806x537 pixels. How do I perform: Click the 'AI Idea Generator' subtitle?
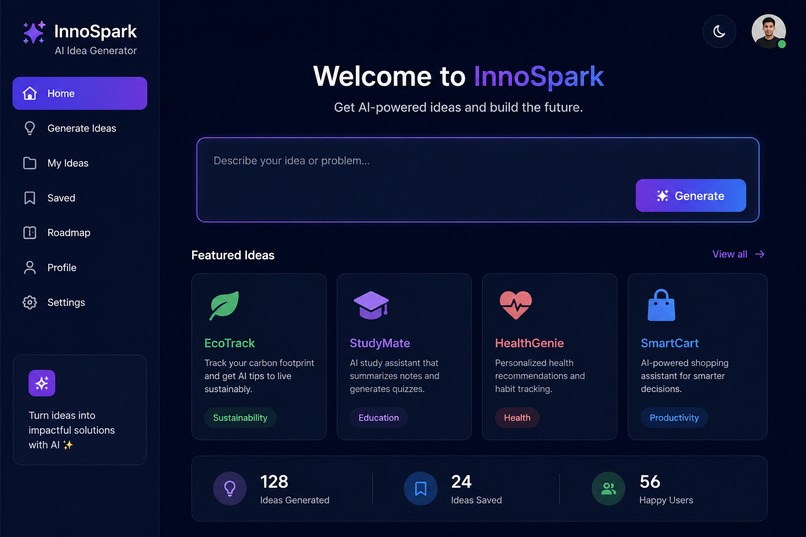pos(96,50)
